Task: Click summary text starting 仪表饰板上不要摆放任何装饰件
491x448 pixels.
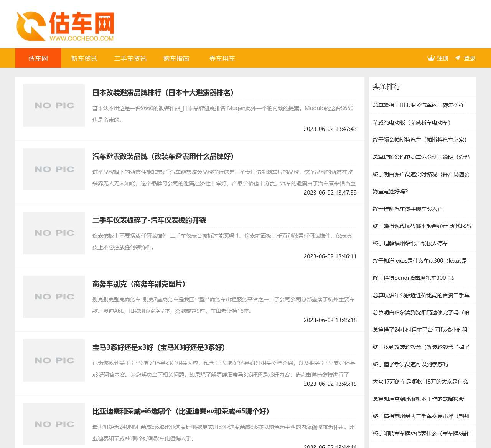Action: click(x=222, y=241)
